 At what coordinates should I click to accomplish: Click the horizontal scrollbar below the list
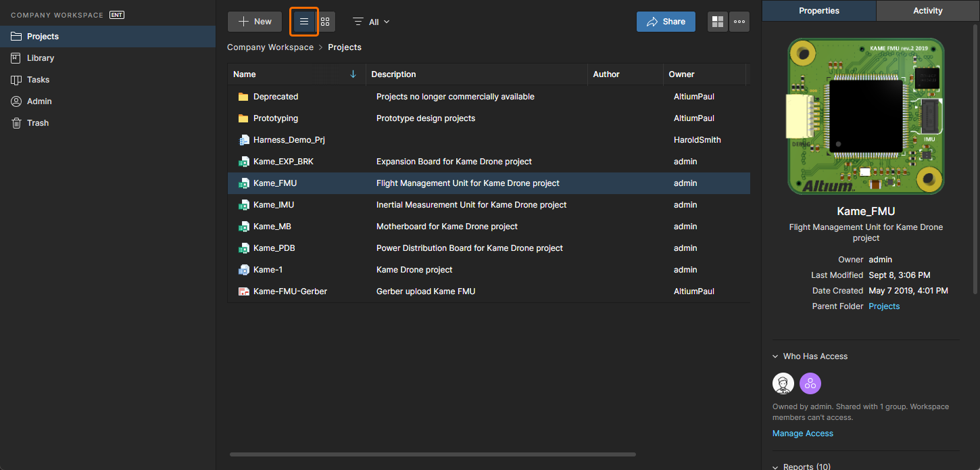tap(433, 454)
